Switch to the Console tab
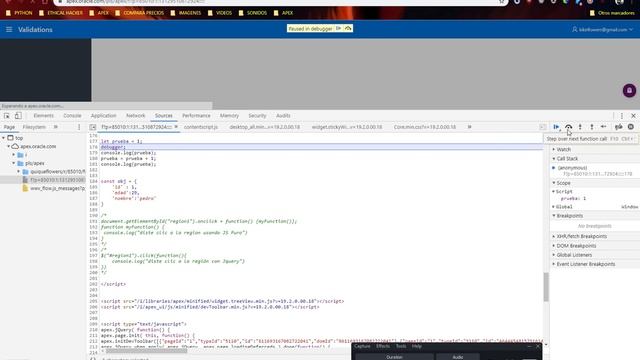 pyautogui.click(x=72, y=116)
